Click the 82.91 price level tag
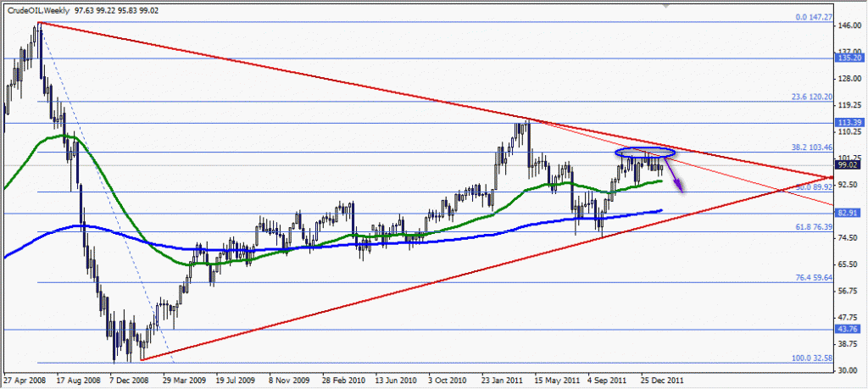868x389 pixels. pos(852,213)
